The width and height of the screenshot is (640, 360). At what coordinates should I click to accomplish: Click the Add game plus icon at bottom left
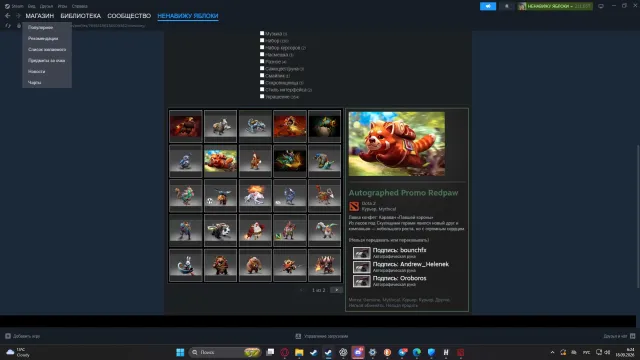[8, 336]
